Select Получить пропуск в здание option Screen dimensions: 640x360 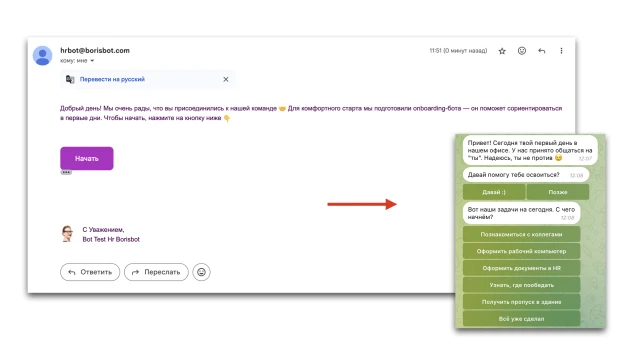(x=521, y=302)
